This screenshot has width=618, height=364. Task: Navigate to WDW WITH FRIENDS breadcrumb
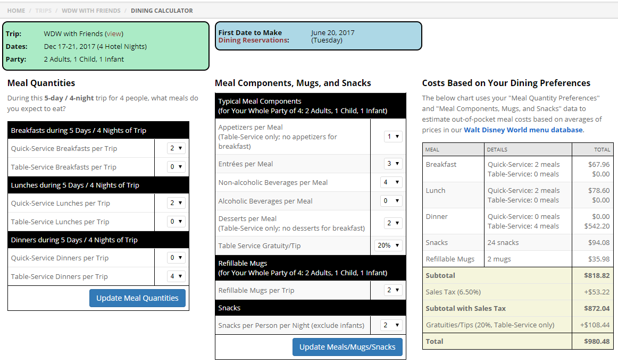coord(91,11)
